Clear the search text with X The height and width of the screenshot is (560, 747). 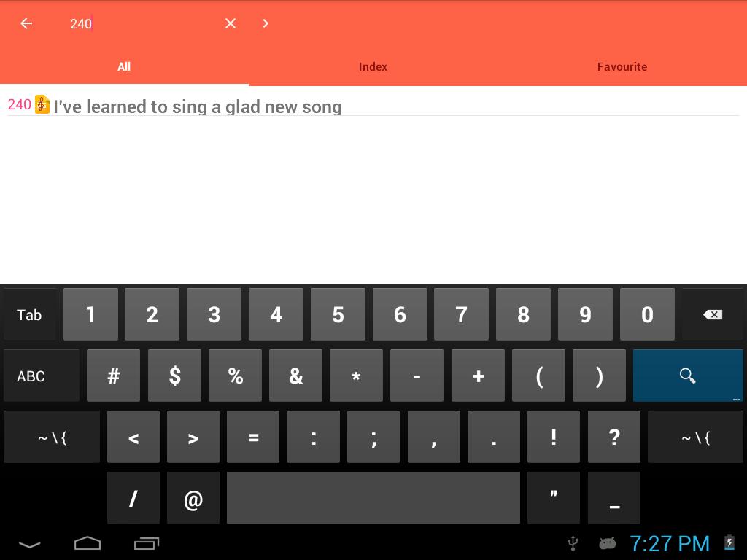pyautogui.click(x=230, y=23)
